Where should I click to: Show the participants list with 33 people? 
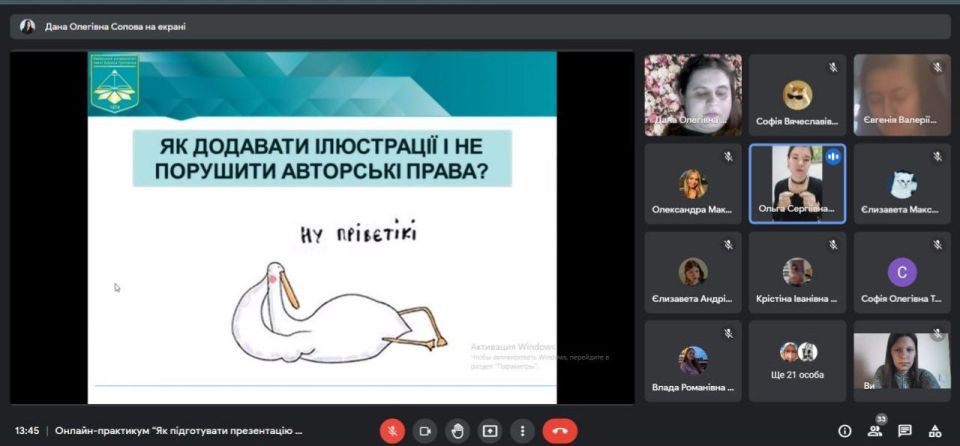(x=875, y=431)
